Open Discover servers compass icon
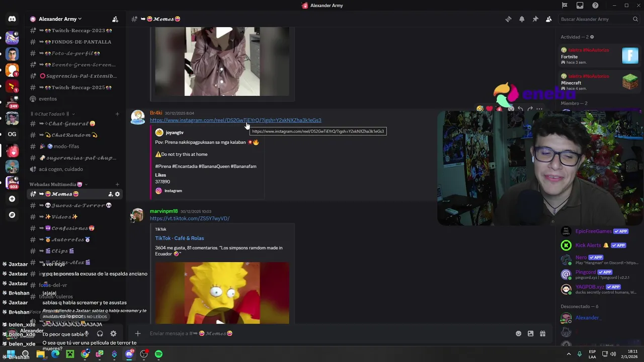This screenshot has width=644, height=362. point(12,215)
